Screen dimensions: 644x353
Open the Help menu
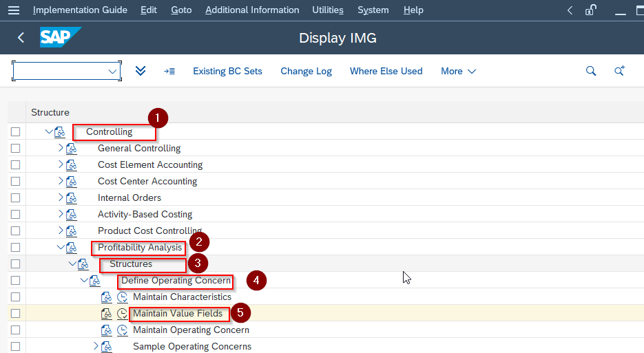(x=413, y=10)
